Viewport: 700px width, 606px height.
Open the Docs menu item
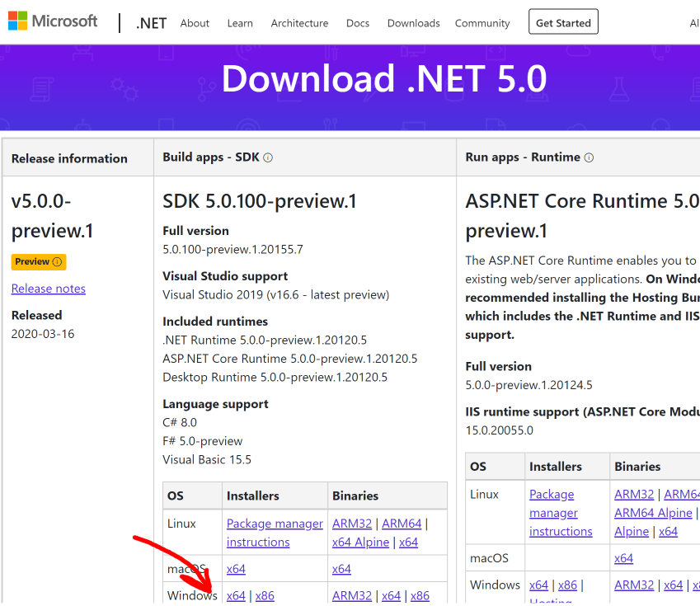[358, 23]
